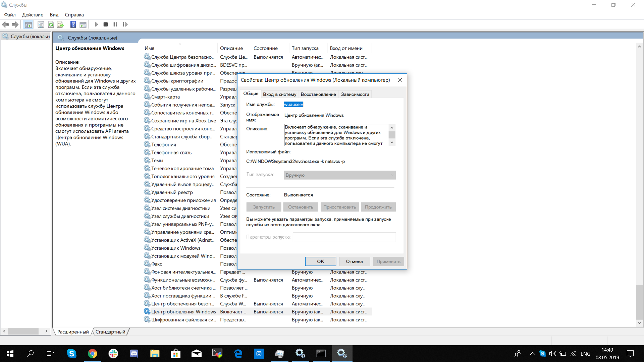Click the Back arrow in the toolbar

6,24
